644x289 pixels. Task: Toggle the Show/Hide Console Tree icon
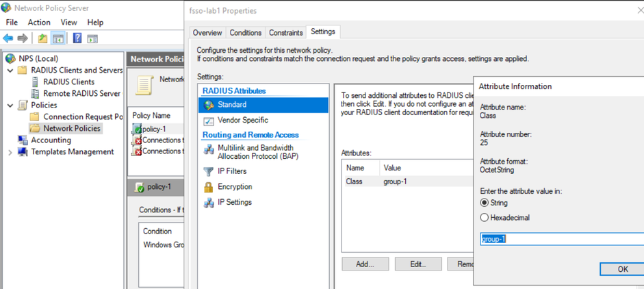coord(58,38)
